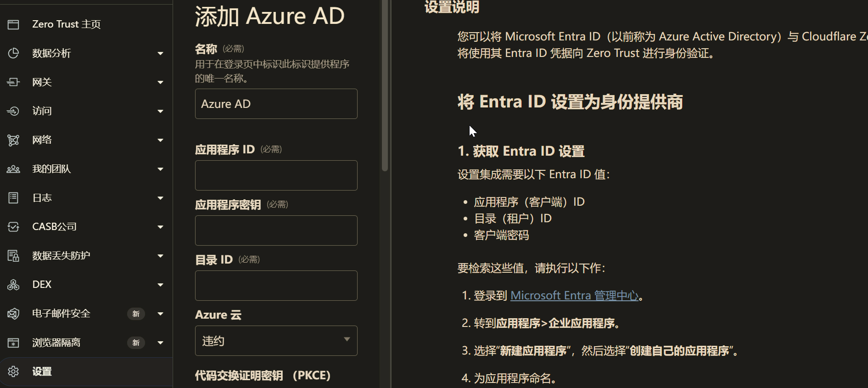Expand the 浏览器隔离 section arrow
Image resolution: width=868 pixels, height=388 pixels.
tap(160, 343)
